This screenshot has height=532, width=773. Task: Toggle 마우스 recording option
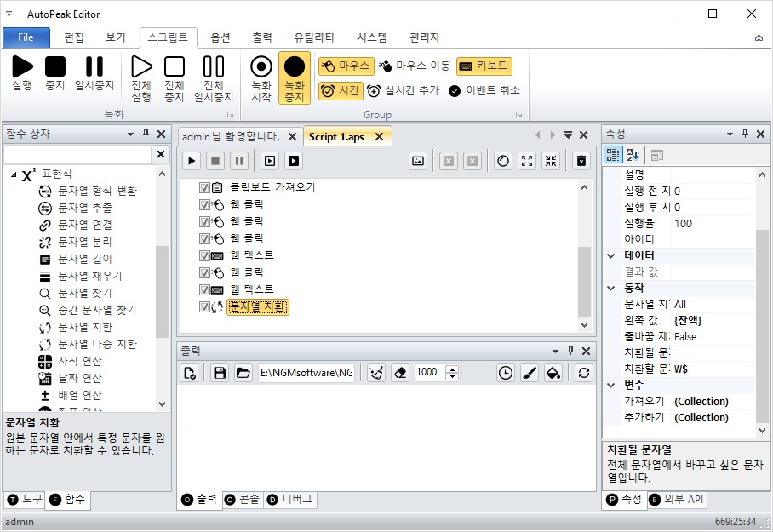[x=346, y=66]
